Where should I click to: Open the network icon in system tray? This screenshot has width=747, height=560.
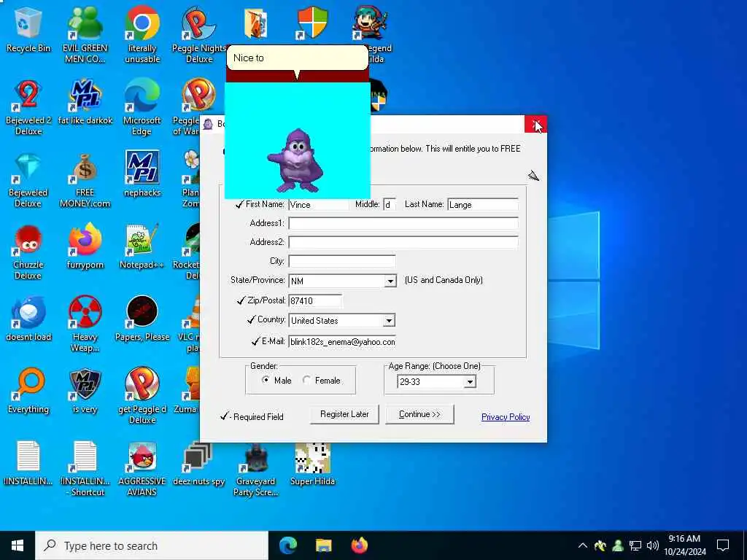(635, 545)
